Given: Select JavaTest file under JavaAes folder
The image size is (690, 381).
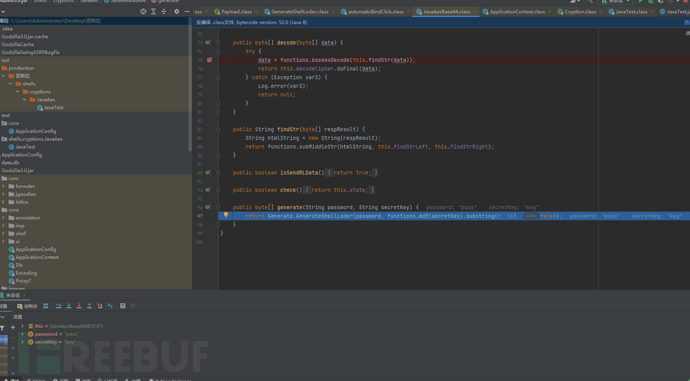Looking at the screenshot, I should [50, 108].
